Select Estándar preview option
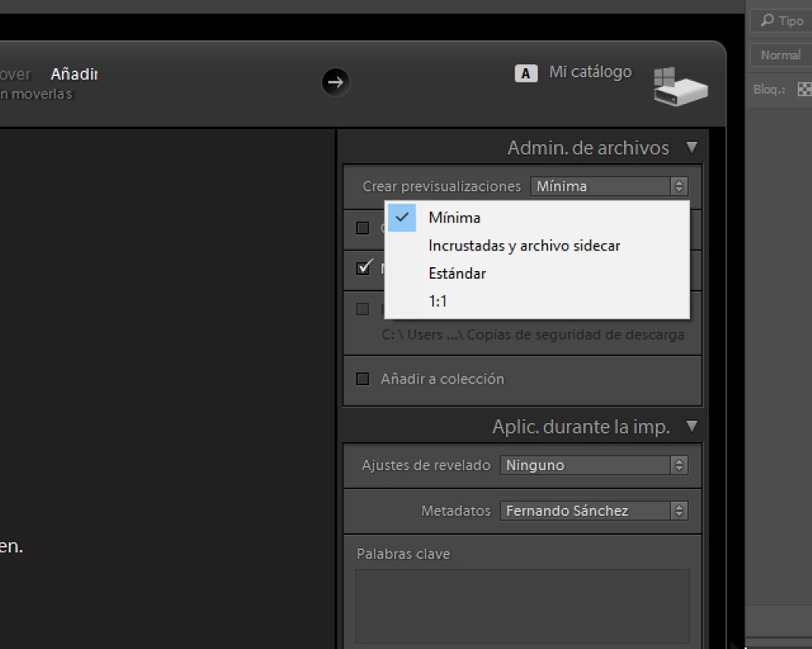The width and height of the screenshot is (812, 649). point(537,273)
